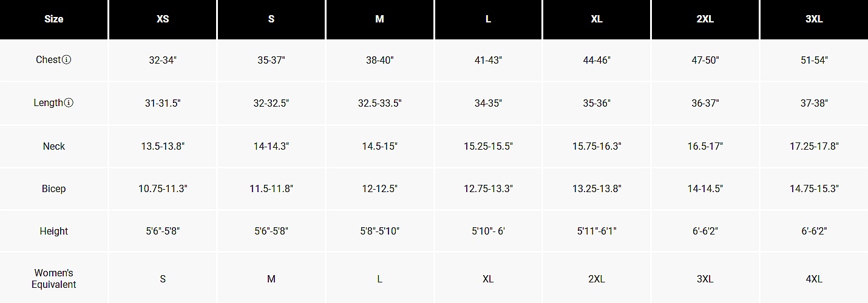Click the 38-40" chest measurement cell
The width and height of the screenshot is (868, 303).
click(x=379, y=60)
